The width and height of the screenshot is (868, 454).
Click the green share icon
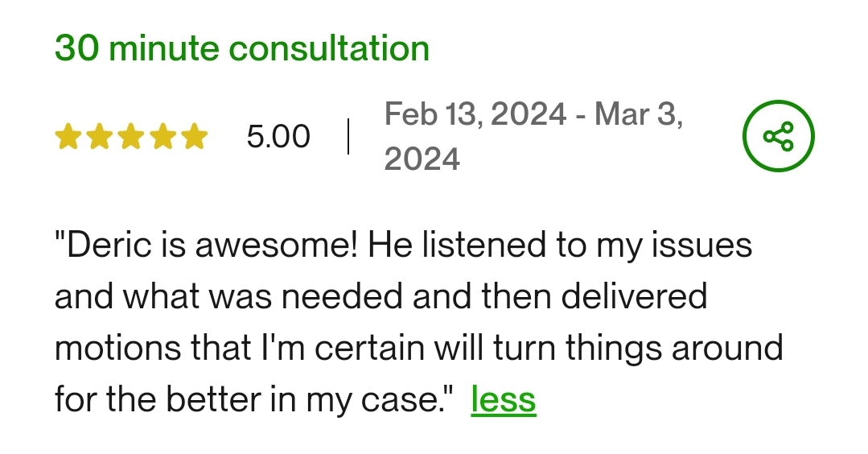(777, 137)
